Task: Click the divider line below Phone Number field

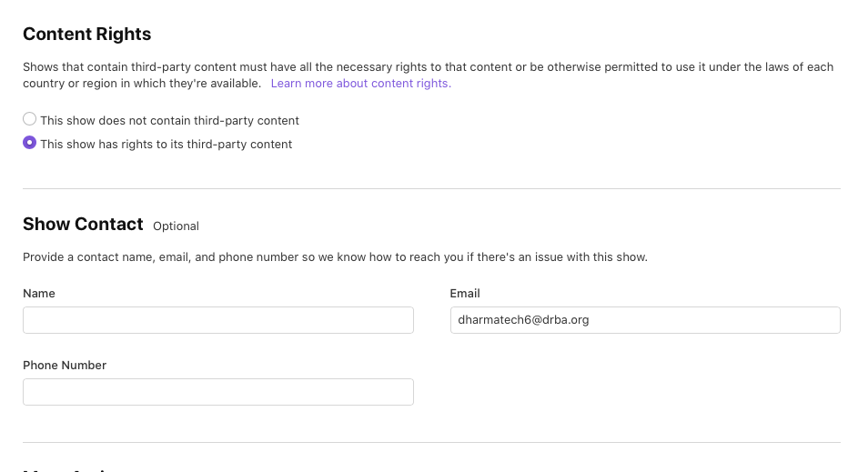Action: [432, 442]
